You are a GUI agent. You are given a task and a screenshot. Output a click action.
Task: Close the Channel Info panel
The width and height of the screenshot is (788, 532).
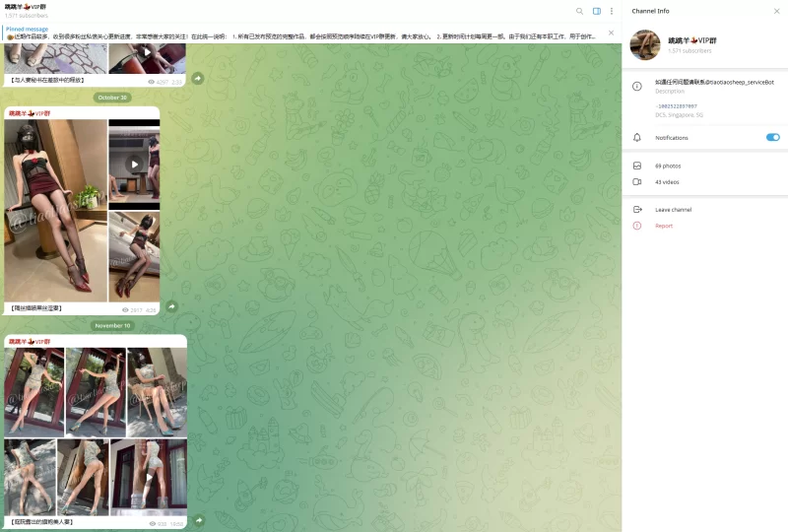[x=776, y=11]
